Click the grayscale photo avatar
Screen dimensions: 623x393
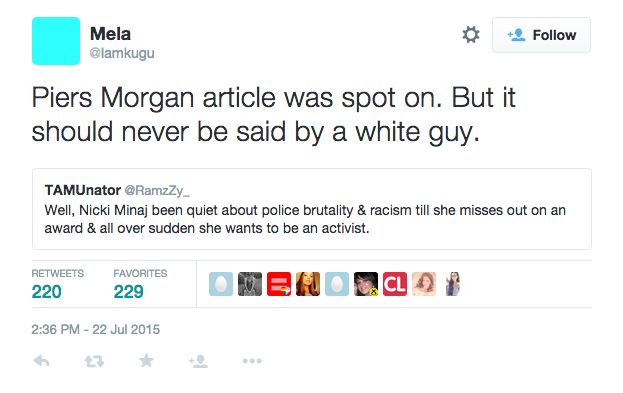[250, 284]
